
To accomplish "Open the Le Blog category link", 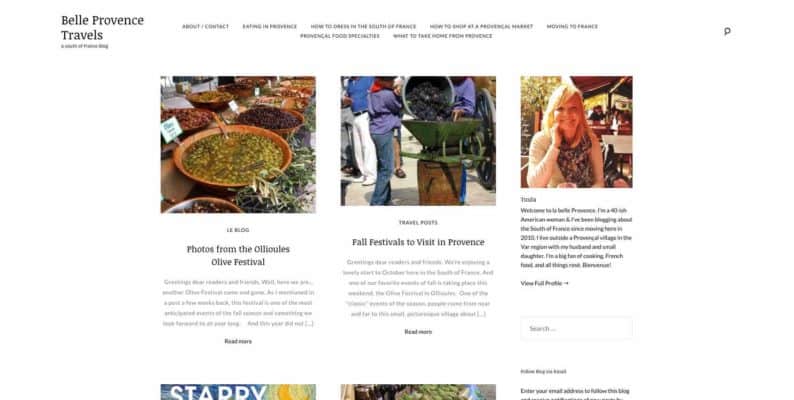I will [x=238, y=230].
